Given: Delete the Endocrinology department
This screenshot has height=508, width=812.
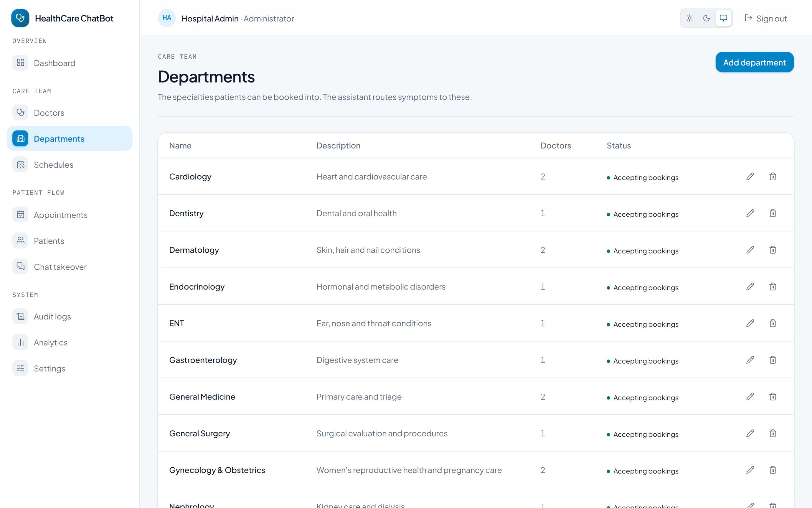Looking at the screenshot, I should tap(772, 286).
